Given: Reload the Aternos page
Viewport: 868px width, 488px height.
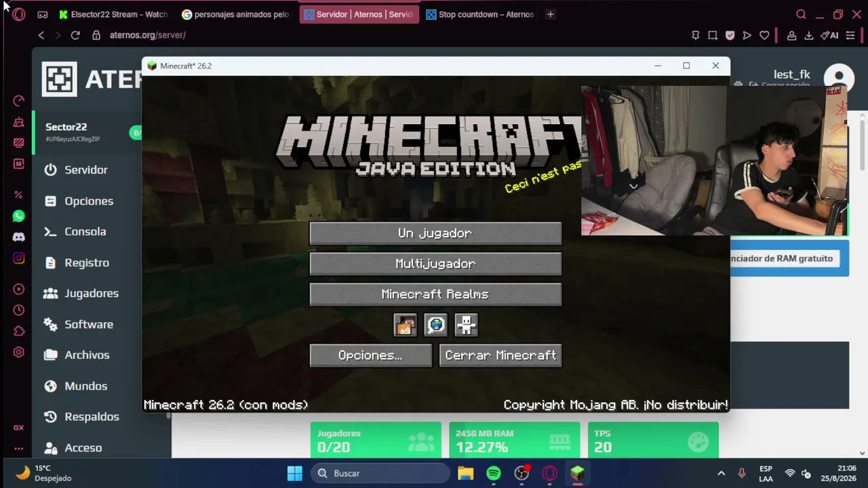Looking at the screenshot, I should pos(75,35).
